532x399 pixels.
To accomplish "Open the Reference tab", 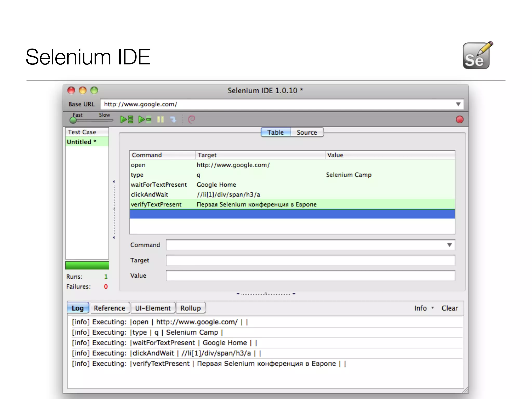I will pos(109,308).
